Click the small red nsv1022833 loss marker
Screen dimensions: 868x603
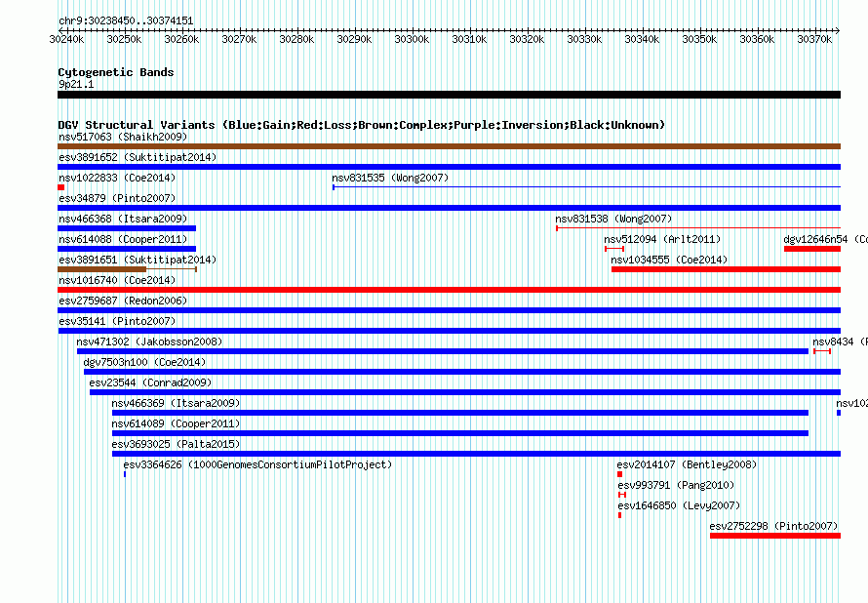pos(60,187)
